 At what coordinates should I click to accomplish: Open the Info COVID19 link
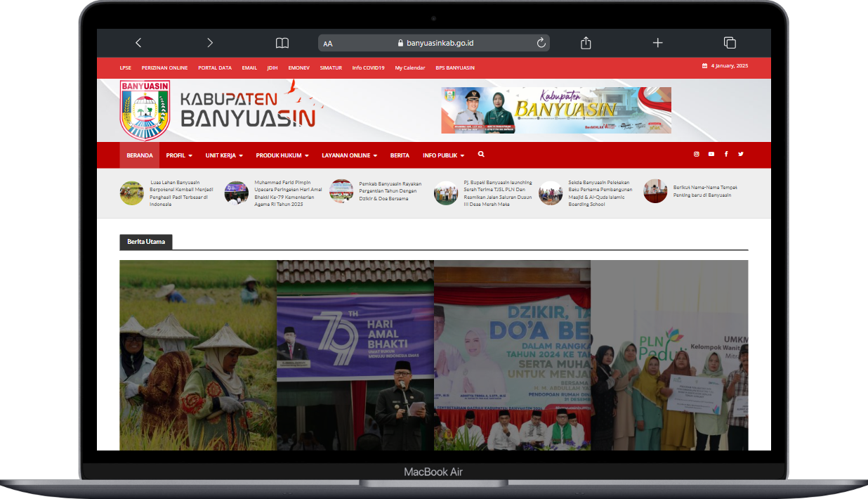point(369,68)
